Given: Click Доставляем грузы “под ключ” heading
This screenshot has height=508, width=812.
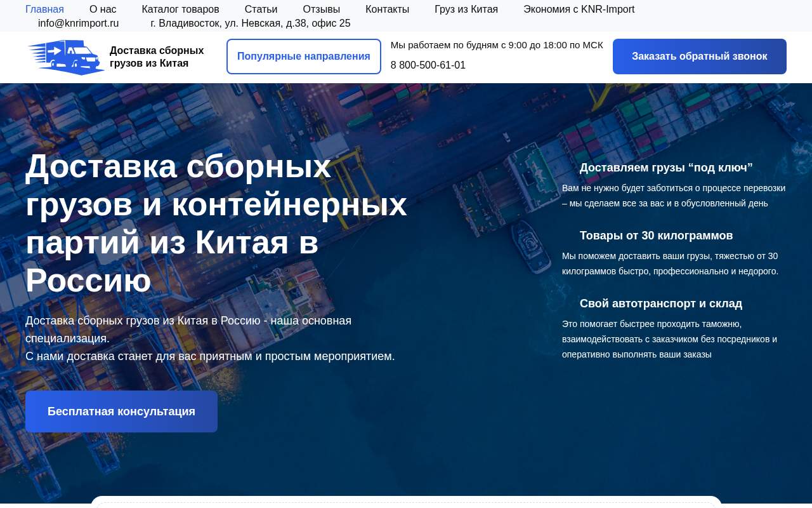Looking at the screenshot, I should click(666, 168).
